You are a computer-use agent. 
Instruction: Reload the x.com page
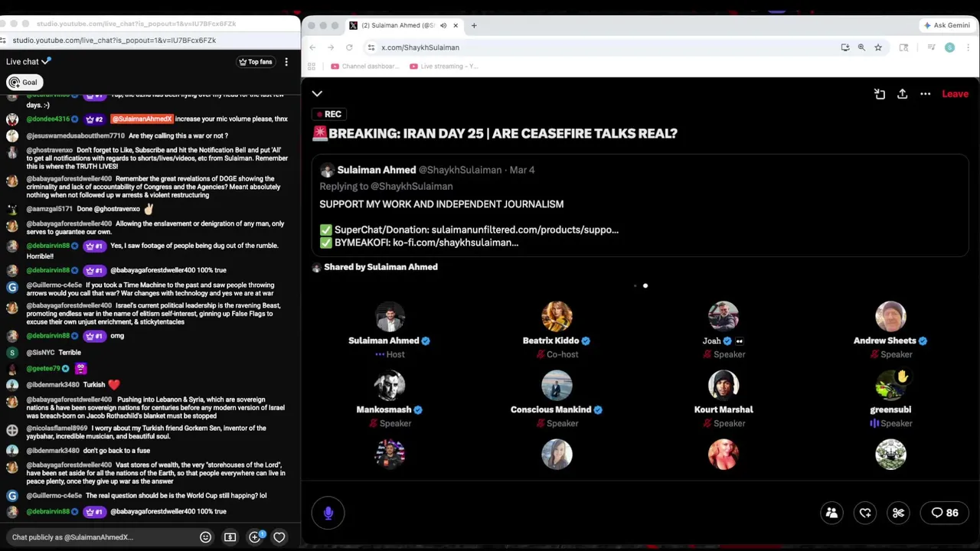[349, 47]
